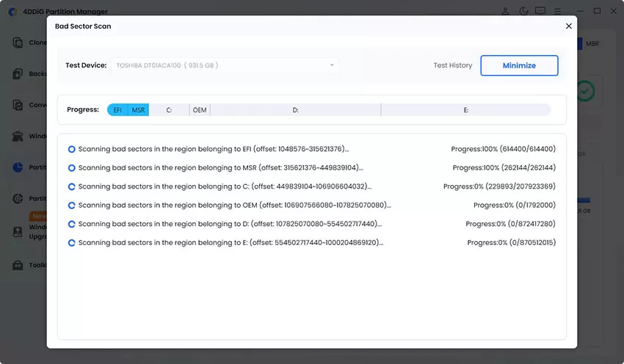Click 'Progress:100% (614400/614400)' value
The image size is (624, 364).
coord(503,149)
